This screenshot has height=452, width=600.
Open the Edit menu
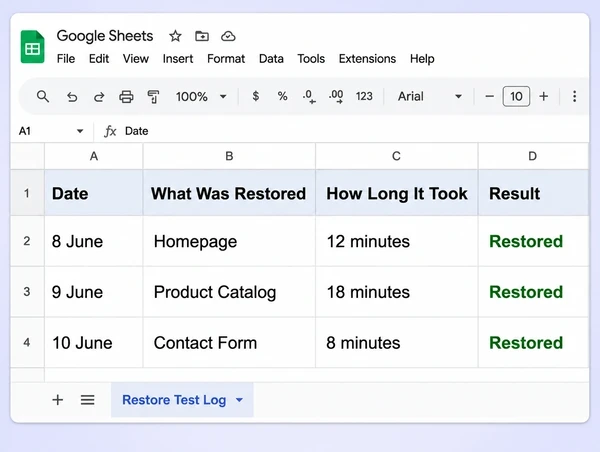99,59
